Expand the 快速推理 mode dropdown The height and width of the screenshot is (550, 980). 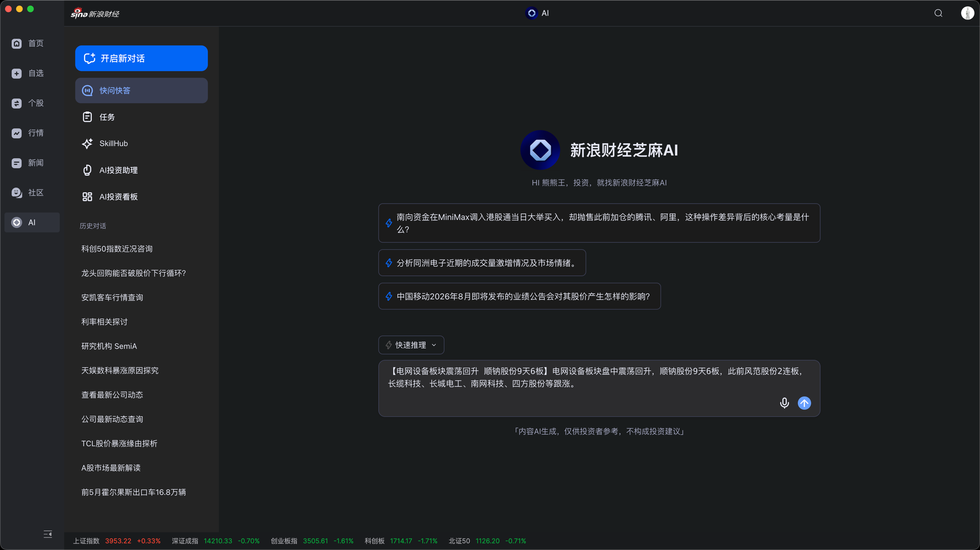coord(411,345)
